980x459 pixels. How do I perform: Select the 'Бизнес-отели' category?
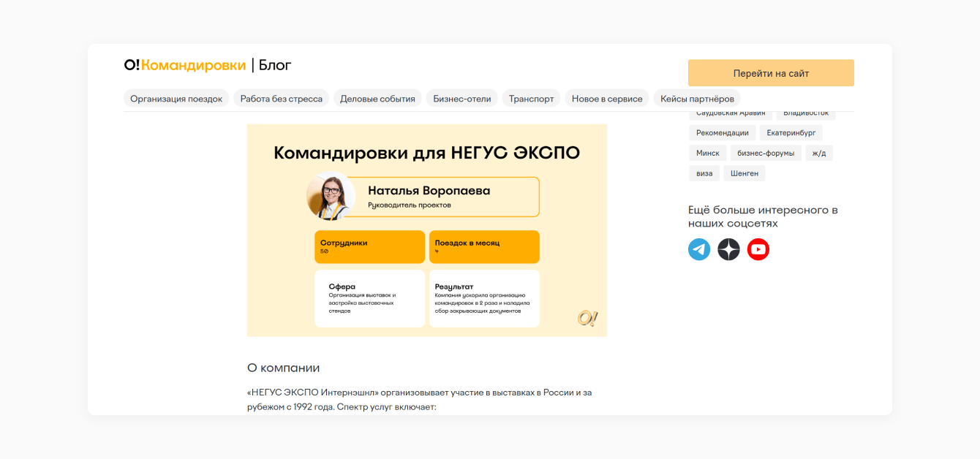click(462, 98)
